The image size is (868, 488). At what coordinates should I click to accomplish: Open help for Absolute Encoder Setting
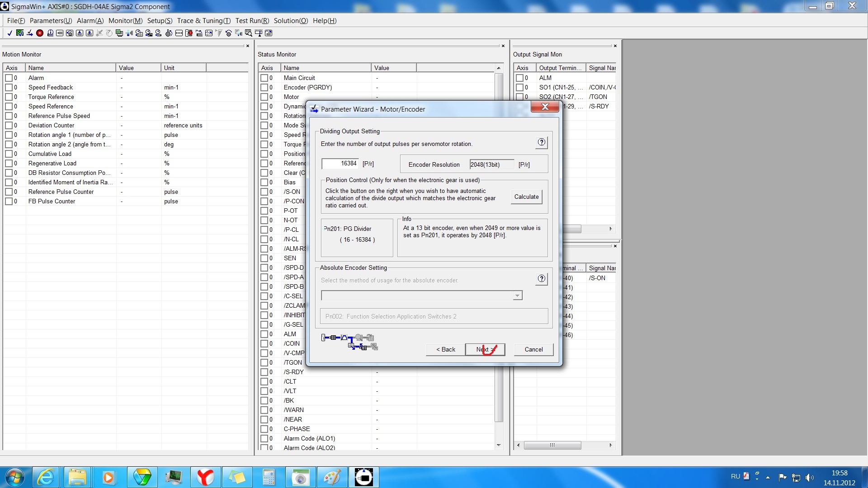pyautogui.click(x=541, y=279)
